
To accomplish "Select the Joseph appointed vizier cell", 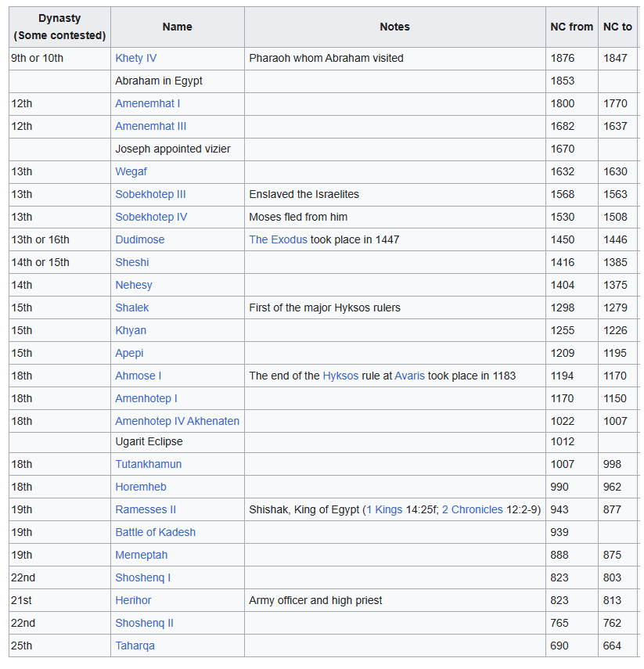I will coord(177,149).
